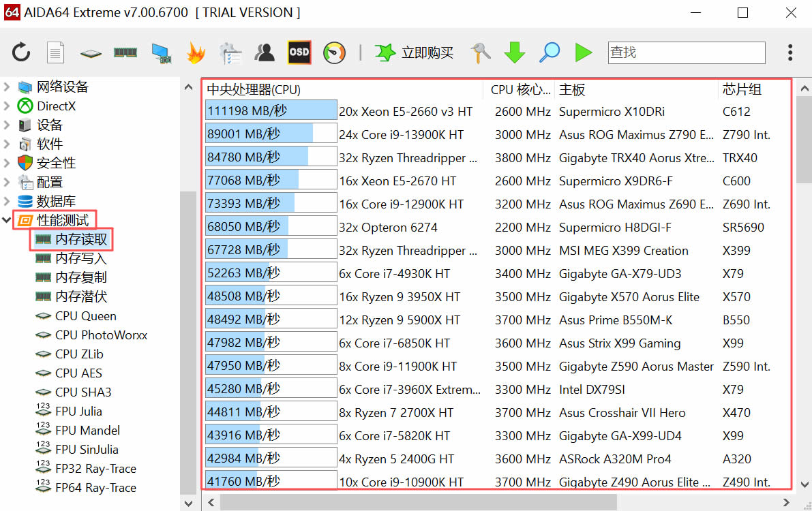
Task: Open the three-dot more options menu
Action: tap(790, 52)
